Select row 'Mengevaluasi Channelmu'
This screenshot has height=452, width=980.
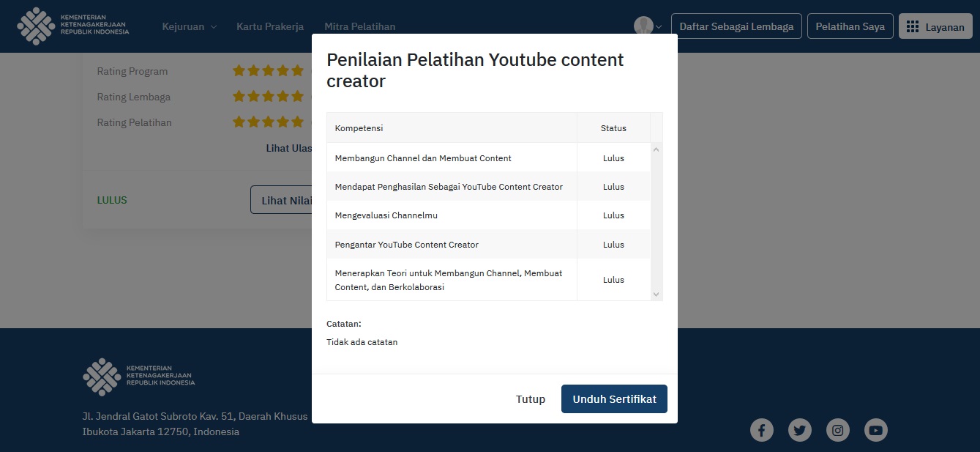(x=488, y=215)
